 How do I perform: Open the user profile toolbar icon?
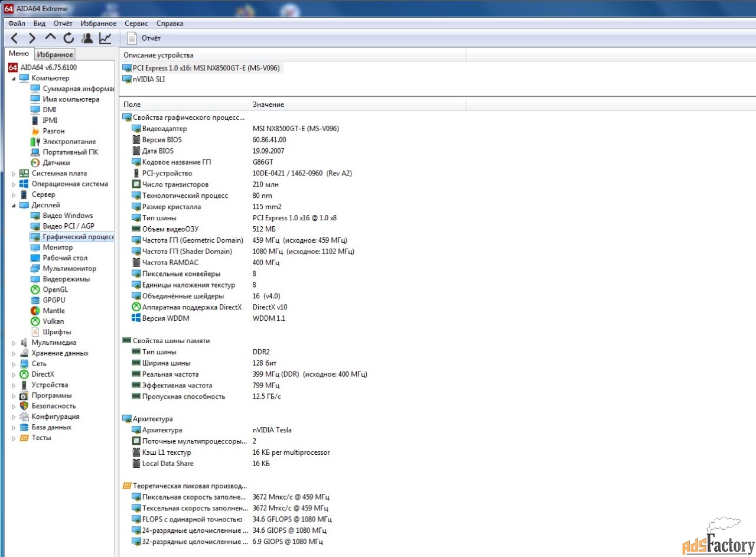(87, 38)
